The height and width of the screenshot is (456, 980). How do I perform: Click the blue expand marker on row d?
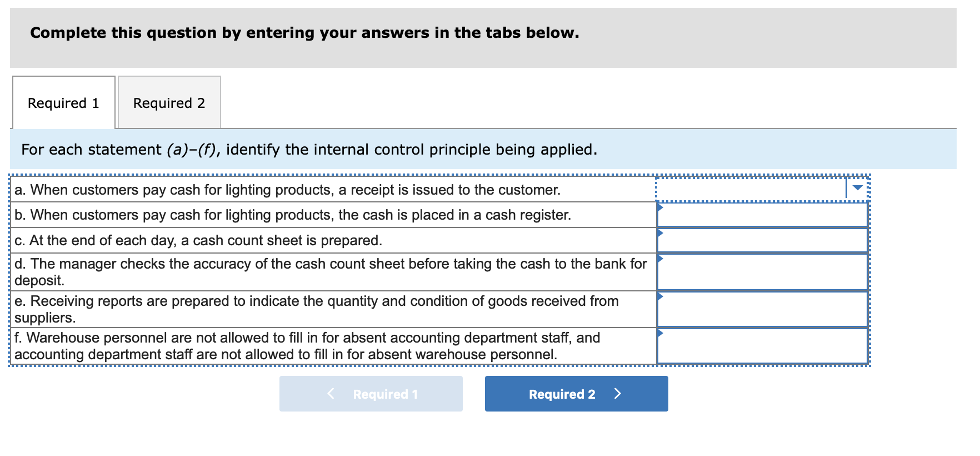[x=661, y=258]
